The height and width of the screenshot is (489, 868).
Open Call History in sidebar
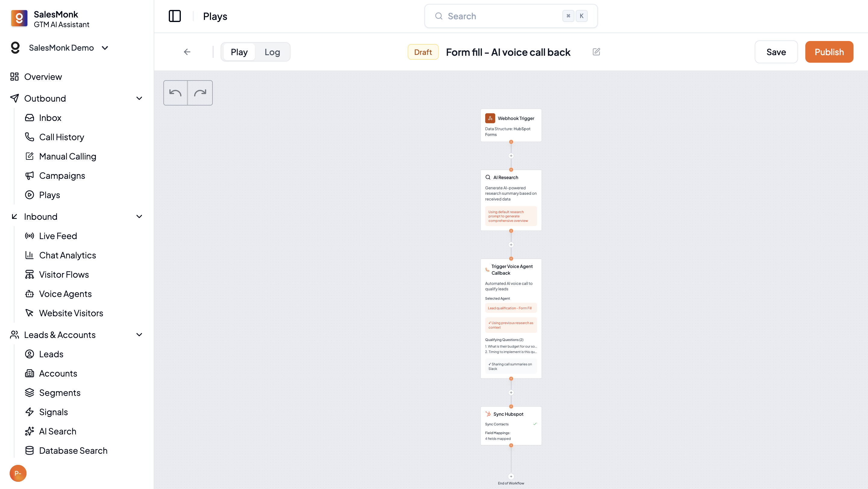pyautogui.click(x=61, y=137)
